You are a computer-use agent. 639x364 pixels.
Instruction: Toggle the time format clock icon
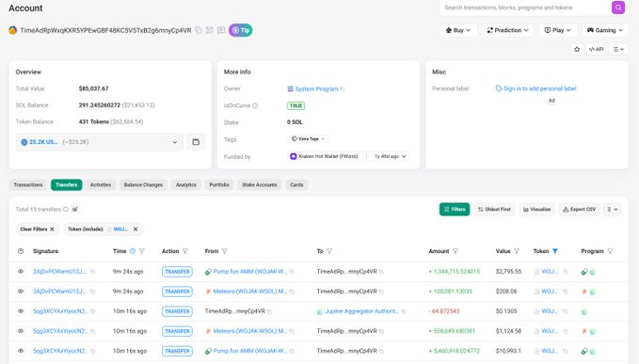(133, 251)
